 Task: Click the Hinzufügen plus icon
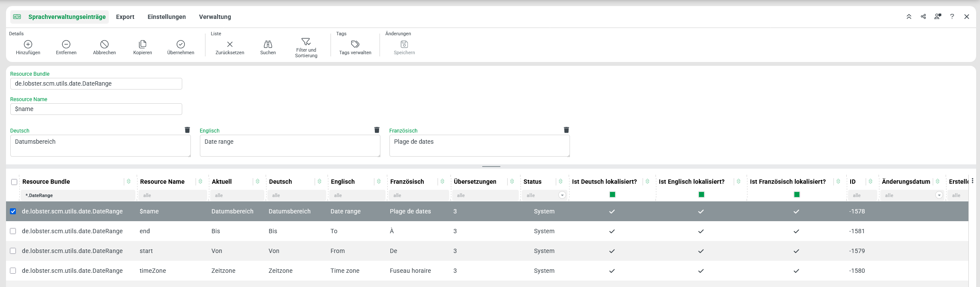click(x=28, y=44)
